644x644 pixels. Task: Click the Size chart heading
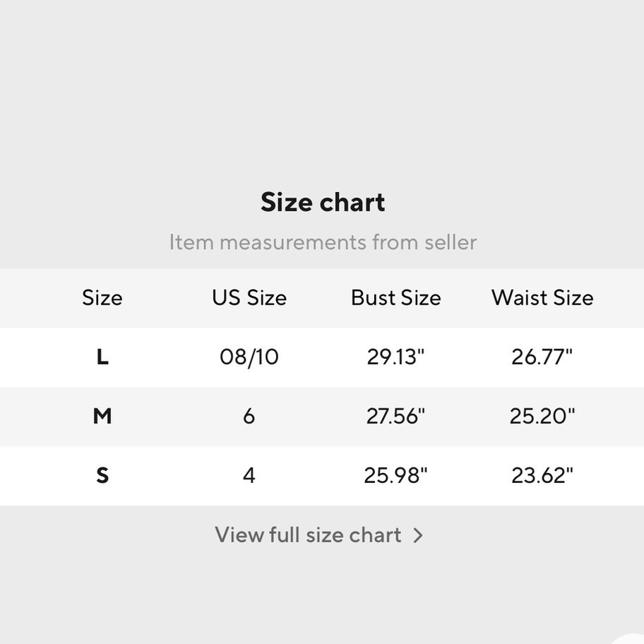[x=323, y=202]
